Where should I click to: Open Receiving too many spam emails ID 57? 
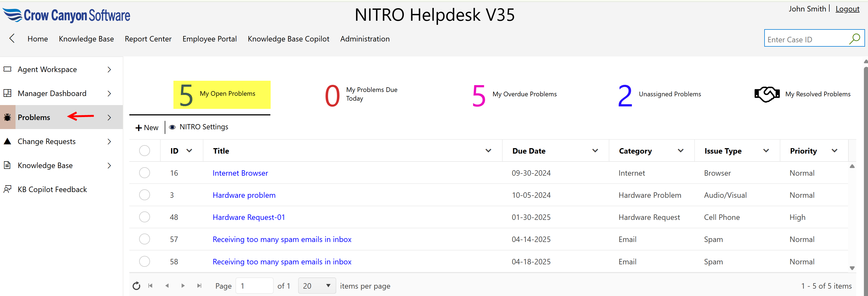(x=282, y=239)
